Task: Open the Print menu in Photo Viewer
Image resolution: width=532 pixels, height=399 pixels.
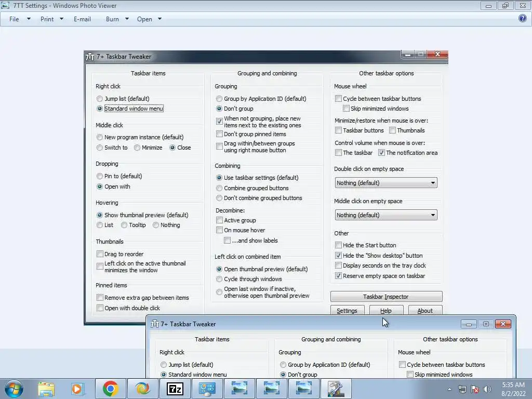Action: coord(47,19)
